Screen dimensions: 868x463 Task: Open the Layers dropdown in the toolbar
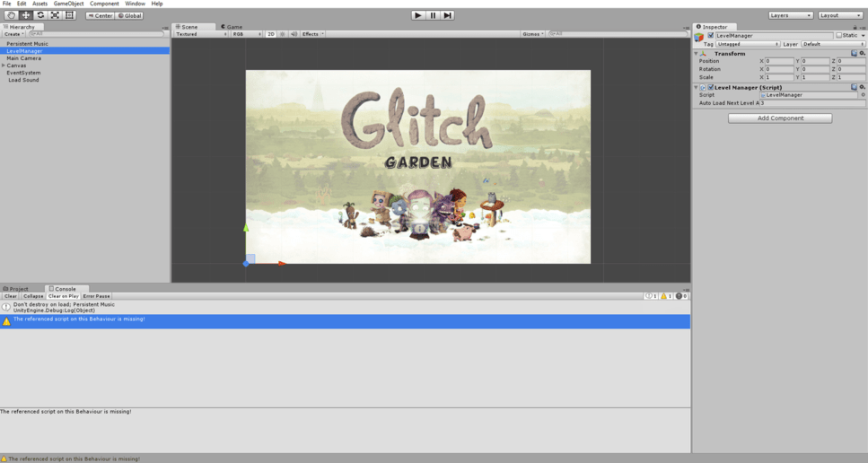[791, 15]
